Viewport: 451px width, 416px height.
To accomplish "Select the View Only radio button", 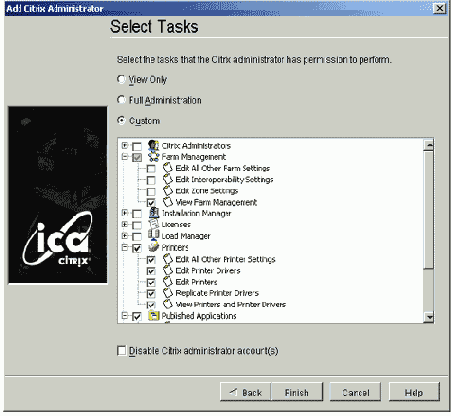I will (121, 79).
